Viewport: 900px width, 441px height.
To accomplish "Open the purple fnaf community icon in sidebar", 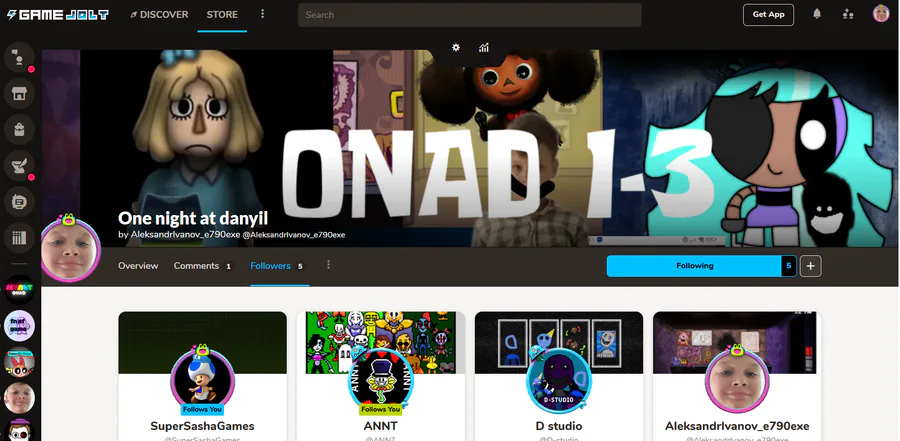I will coord(20,326).
